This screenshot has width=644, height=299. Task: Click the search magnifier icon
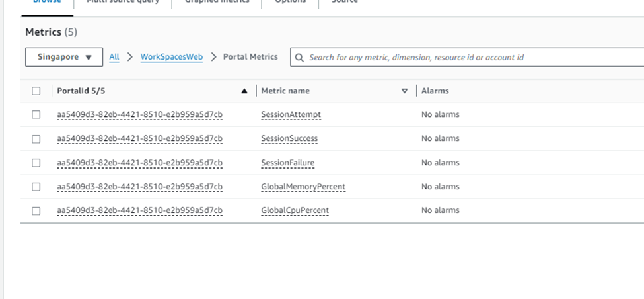click(300, 57)
